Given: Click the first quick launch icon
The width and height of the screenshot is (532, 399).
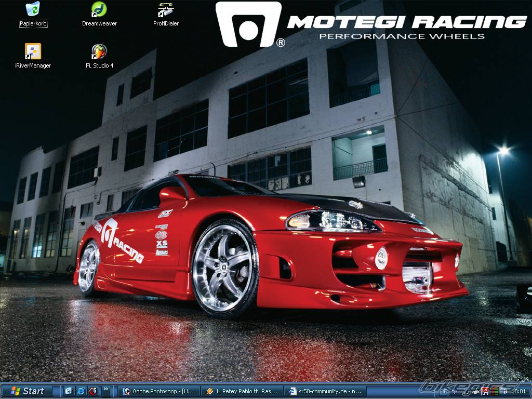Looking at the screenshot, I should [68, 391].
